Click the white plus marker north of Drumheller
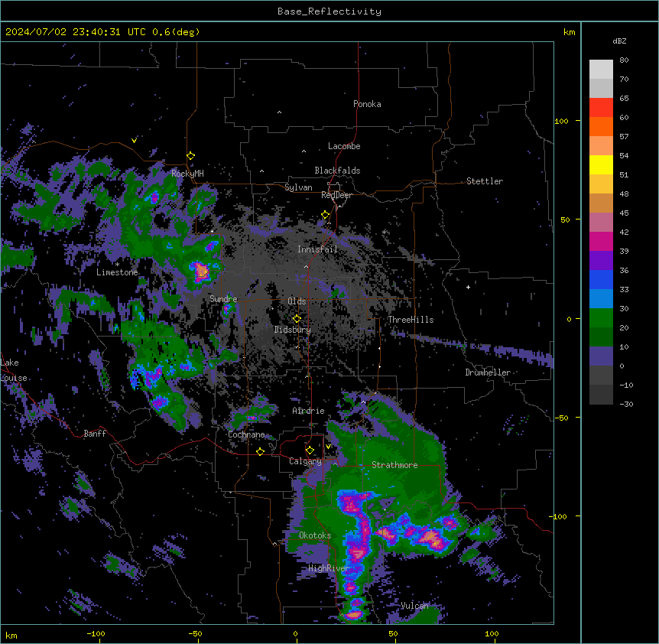 468,287
